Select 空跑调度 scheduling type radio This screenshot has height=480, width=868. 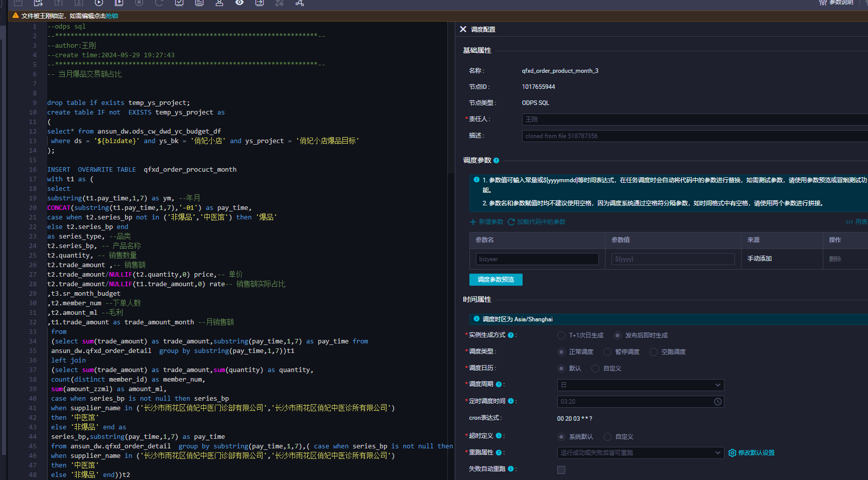[x=654, y=352]
